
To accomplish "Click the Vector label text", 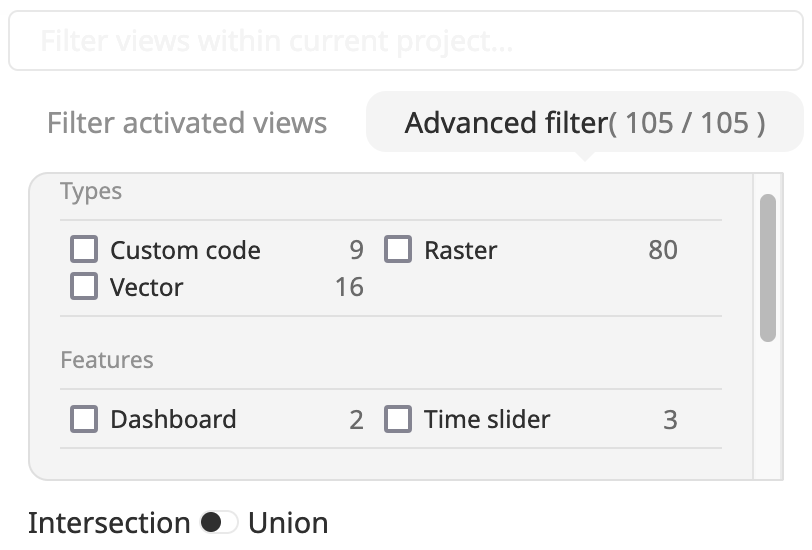I will (147, 288).
